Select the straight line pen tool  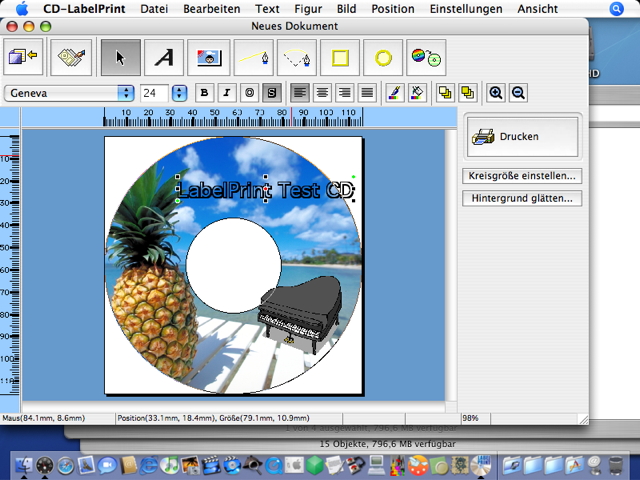tap(253, 58)
